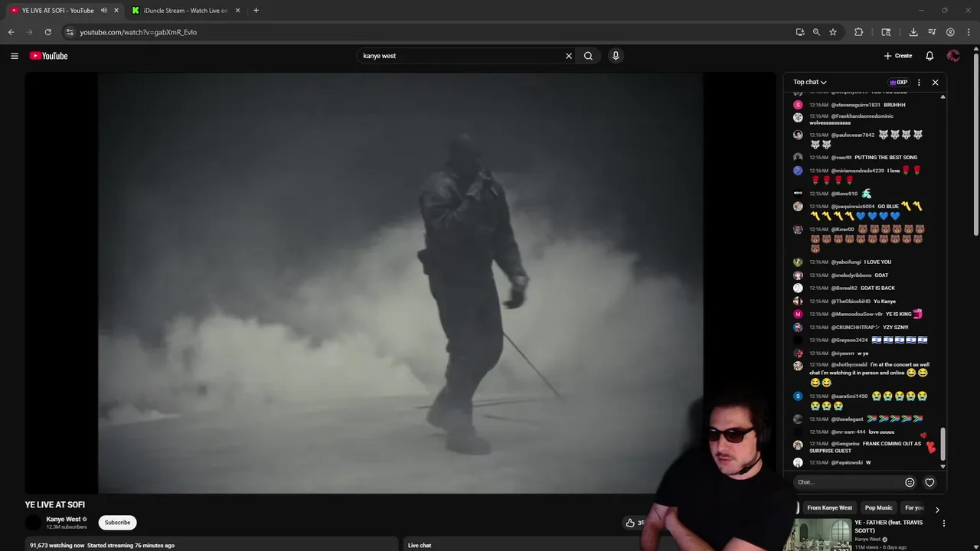The width and height of the screenshot is (980, 551).
Task: Select the Pop Music chip
Action: [878, 507]
